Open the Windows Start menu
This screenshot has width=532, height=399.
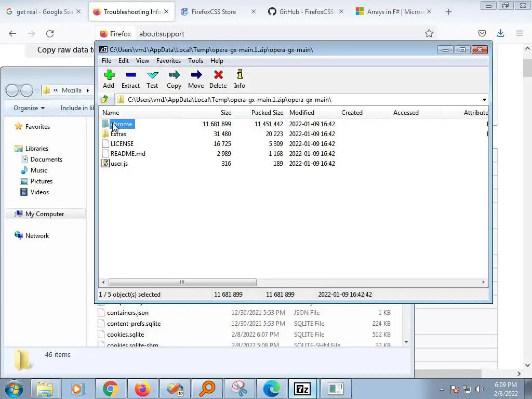(13, 389)
